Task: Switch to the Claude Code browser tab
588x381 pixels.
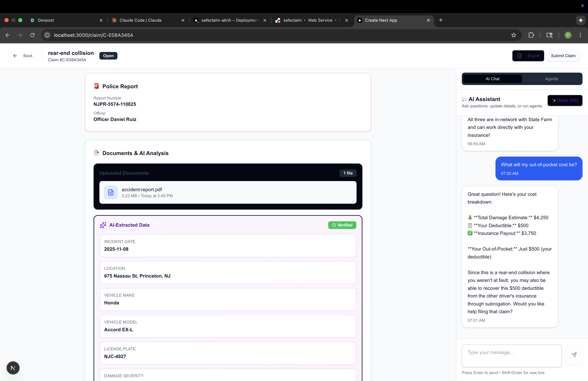Action: coord(140,20)
